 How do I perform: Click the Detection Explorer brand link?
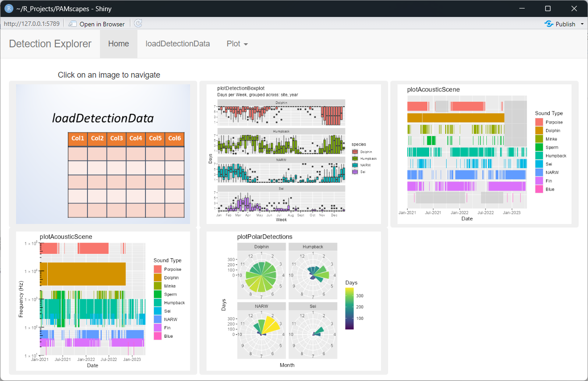(x=50, y=44)
